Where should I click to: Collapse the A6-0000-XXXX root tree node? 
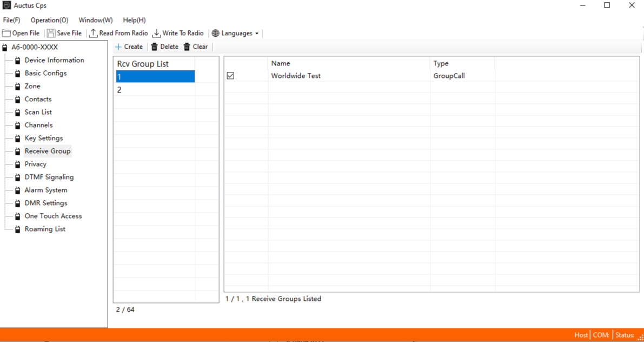click(x=5, y=47)
